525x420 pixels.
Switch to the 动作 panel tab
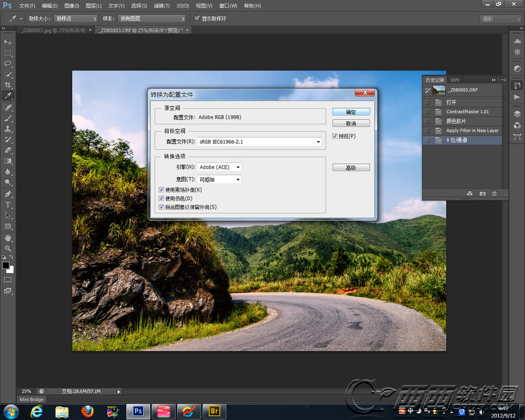455,80
